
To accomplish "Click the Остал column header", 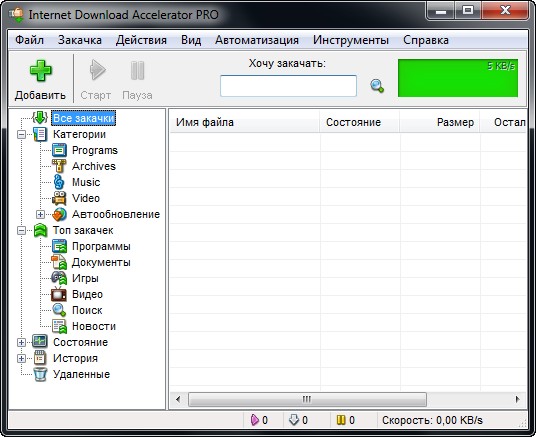I will [503, 122].
